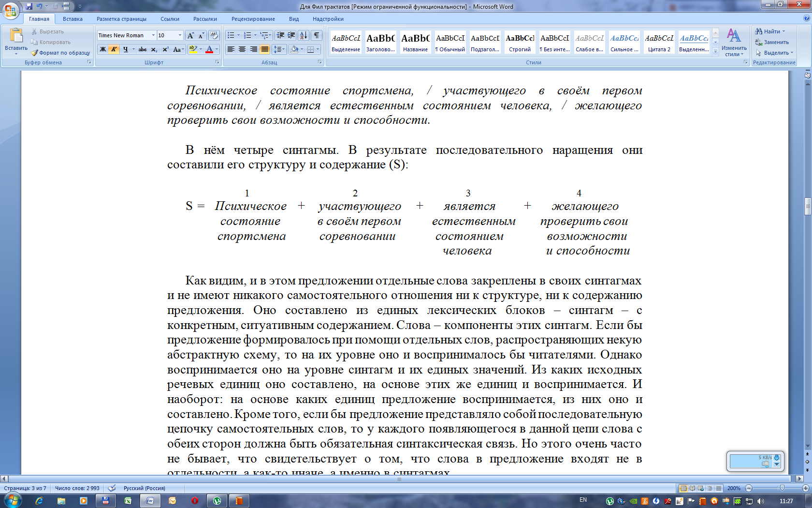Toggle superscript formatting
Image resolution: width=812 pixels, height=508 pixels.
[x=165, y=49]
